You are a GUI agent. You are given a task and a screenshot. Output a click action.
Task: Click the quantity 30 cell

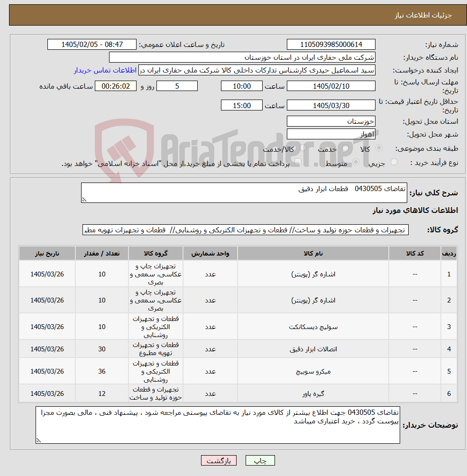(102, 349)
